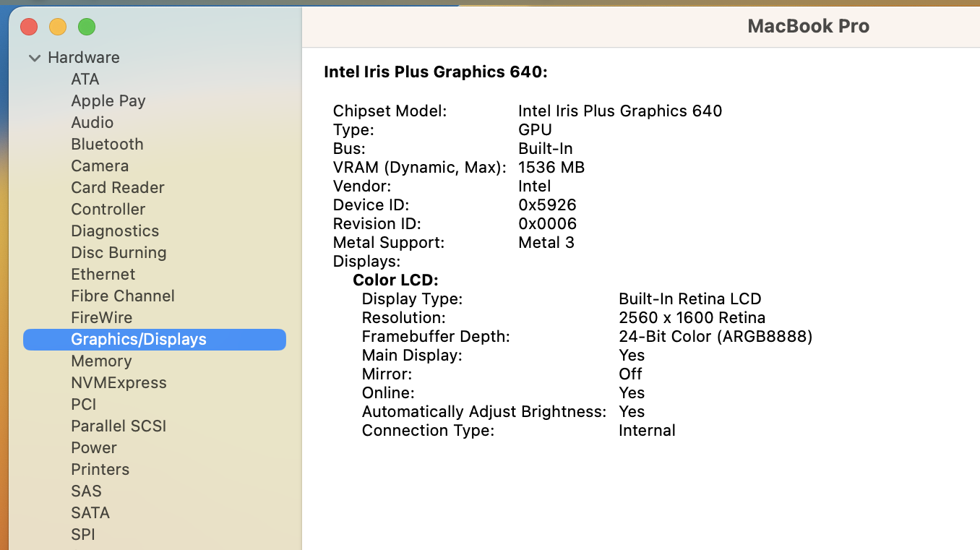Select NVMExpress in the Hardware list
980x550 pixels.
click(119, 383)
